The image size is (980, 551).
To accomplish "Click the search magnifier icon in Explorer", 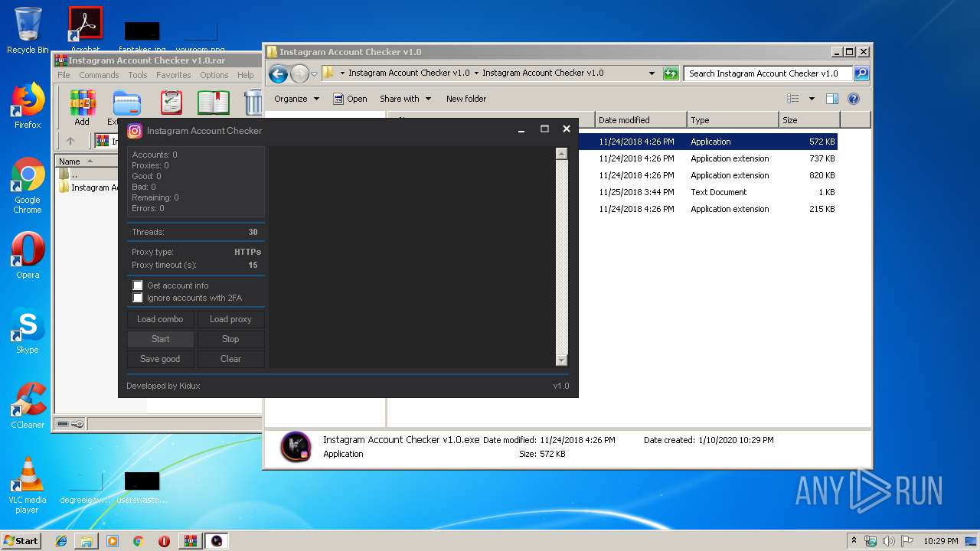I will click(x=861, y=73).
